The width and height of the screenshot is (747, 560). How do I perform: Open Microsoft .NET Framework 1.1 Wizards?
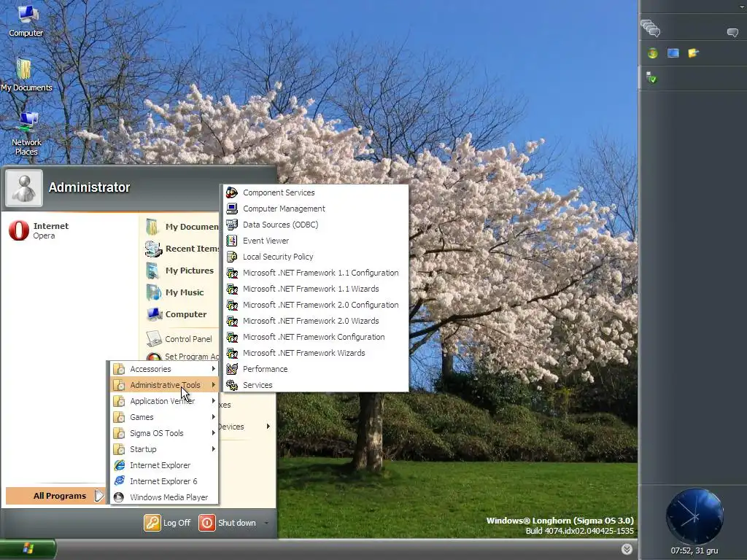tap(315, 289)
